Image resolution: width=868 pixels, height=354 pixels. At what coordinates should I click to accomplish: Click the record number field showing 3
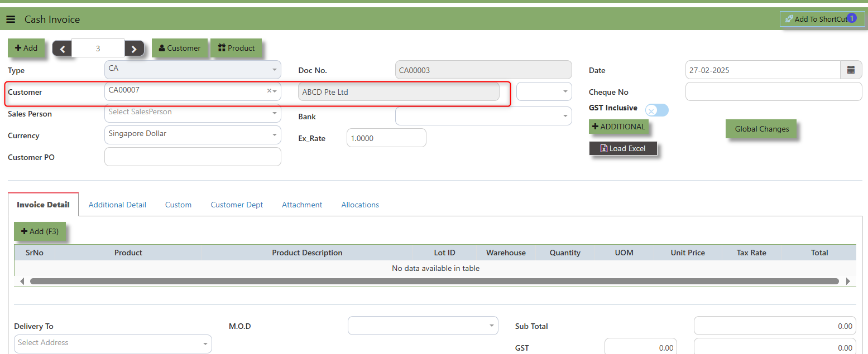(x=98, y=49)
